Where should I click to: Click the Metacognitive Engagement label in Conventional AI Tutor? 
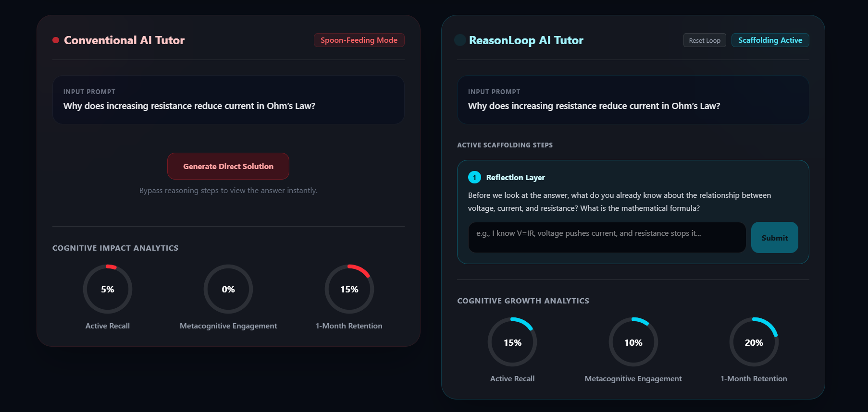pos(228,326)
